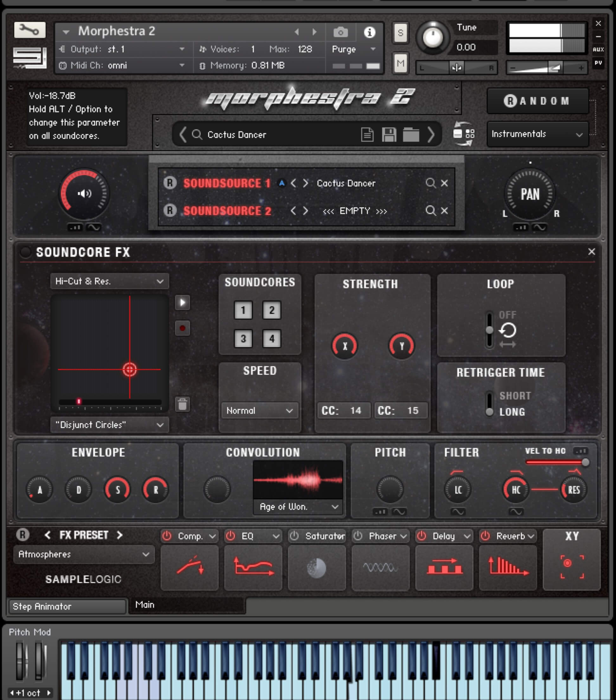Open the Purge dropdown menu
The image size is (616, 700).
(x=354, y=49)
